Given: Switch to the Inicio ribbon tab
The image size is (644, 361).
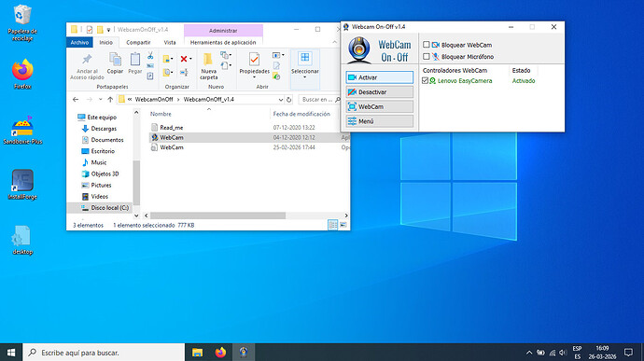Looking at the screenshot, I should [x=106, y=42].
